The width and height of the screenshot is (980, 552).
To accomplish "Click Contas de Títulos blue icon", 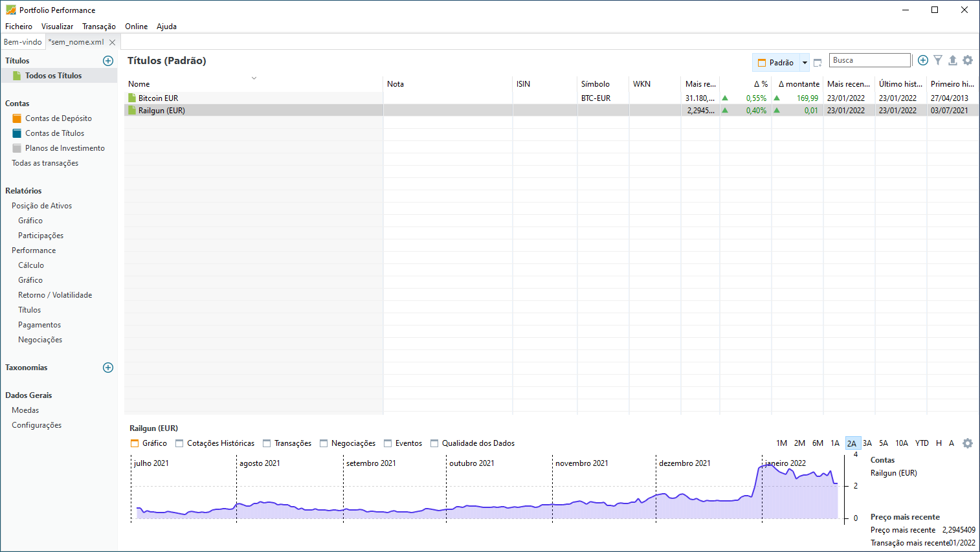I will point(17,133).
